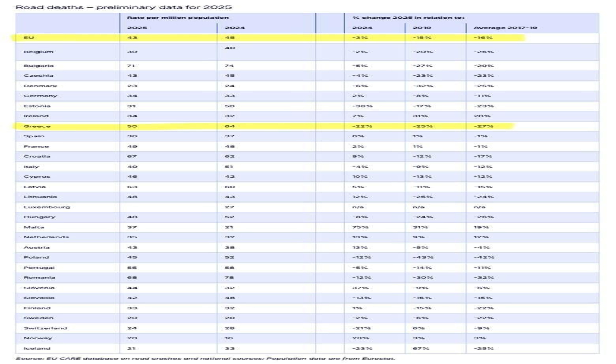Click the % change 2025 header text
Viewport: 616px width, 364px height.
point(408,17)
